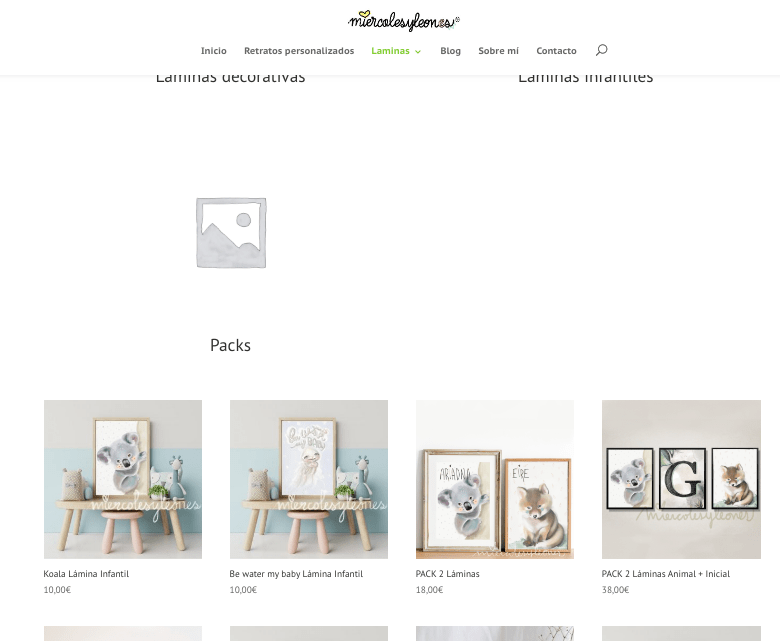Viewport: 780px width, 641px height.
Task: Click PACK 2 Láminas Animal + Inicial title
Action: click(666, 574)
